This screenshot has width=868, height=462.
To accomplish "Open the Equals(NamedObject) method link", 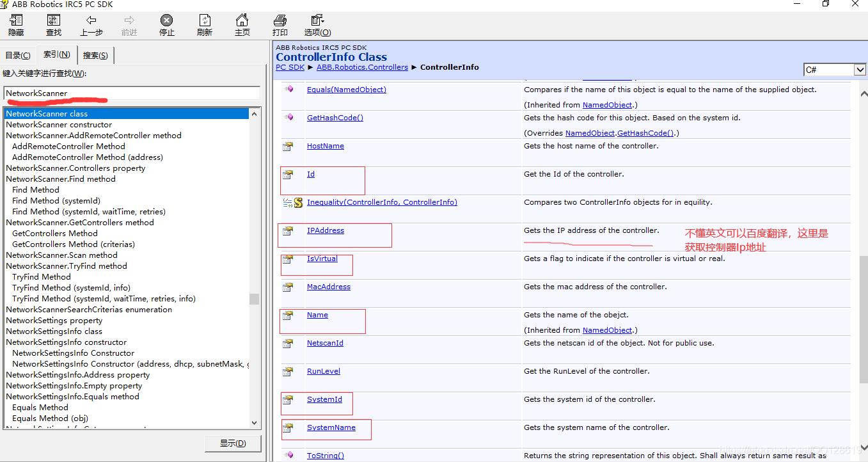I will (x=347, y=90).
